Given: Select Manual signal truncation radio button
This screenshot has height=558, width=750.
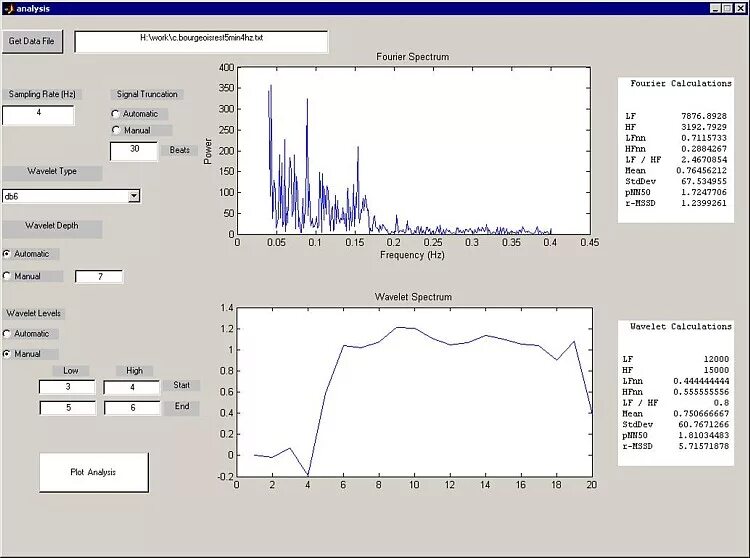Looking at the screenshot, I should [x=115, y=130].
